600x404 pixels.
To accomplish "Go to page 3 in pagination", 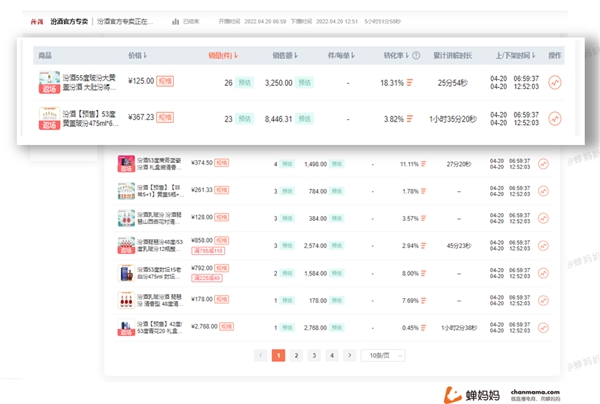I will [x=314, y=355].
